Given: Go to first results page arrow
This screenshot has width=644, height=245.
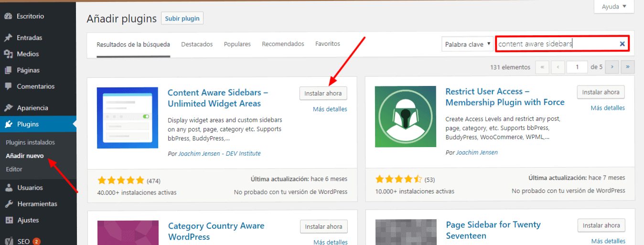Looking at the screenshot, I should pyautogui.click(x=542, y=67).
